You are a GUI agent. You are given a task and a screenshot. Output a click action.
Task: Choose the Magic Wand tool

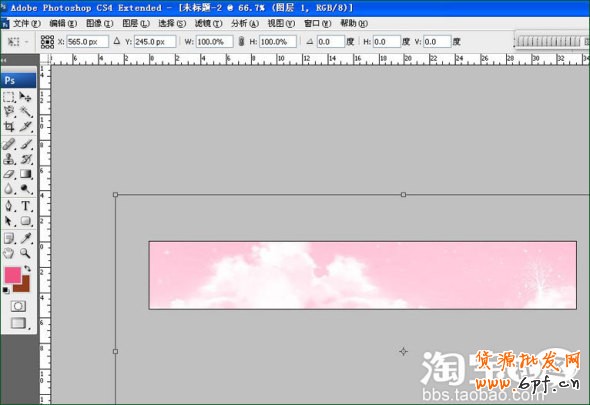coord(26,112)
